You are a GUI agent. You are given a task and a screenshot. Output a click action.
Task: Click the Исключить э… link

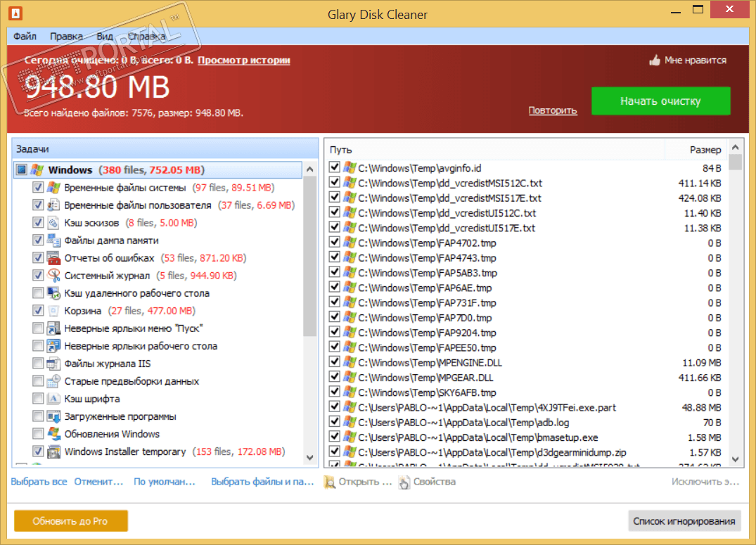point(705,481)
